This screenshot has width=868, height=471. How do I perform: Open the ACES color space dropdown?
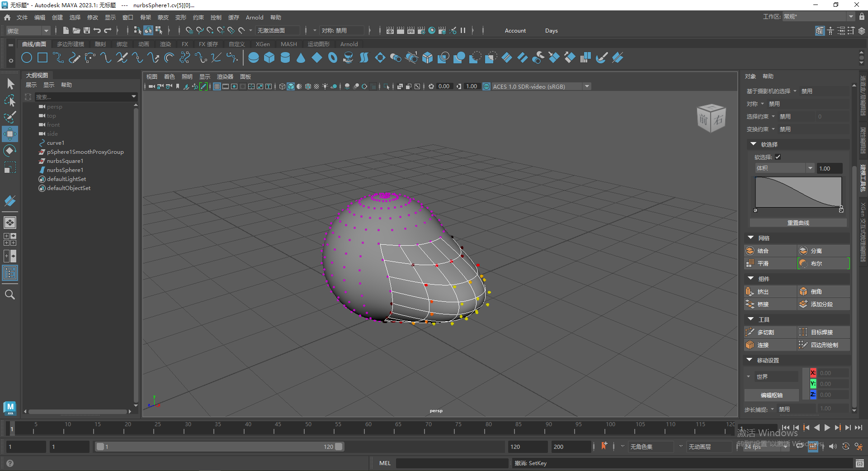click(x=587, y=86)
